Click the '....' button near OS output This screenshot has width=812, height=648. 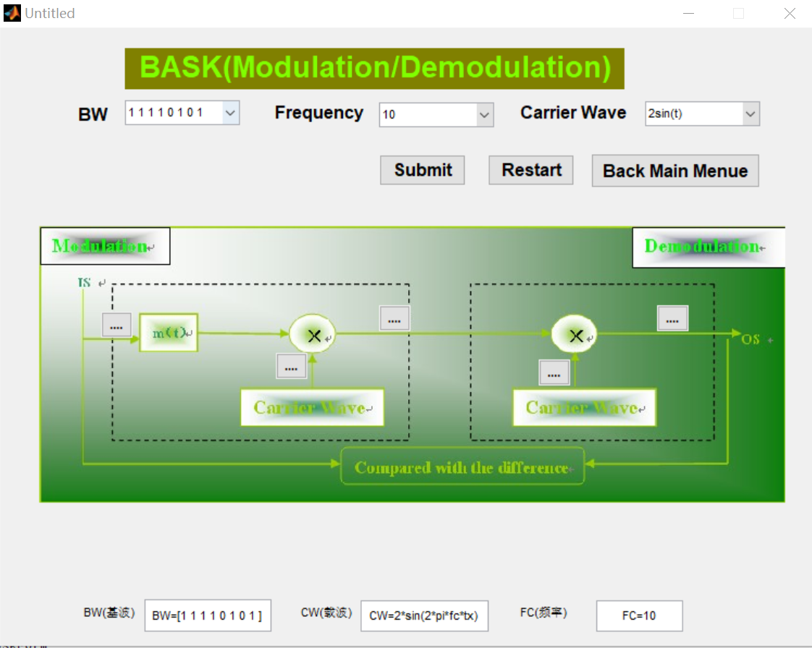pyautogui.click(x=673, y=318)
